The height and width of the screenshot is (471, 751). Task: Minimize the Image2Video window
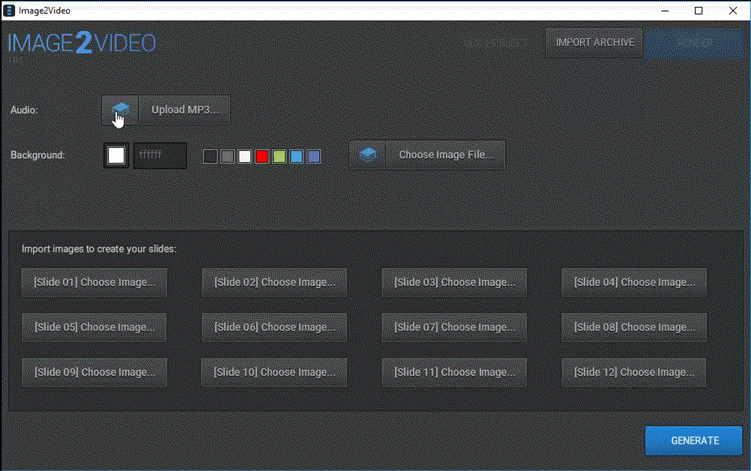(665, 11)
